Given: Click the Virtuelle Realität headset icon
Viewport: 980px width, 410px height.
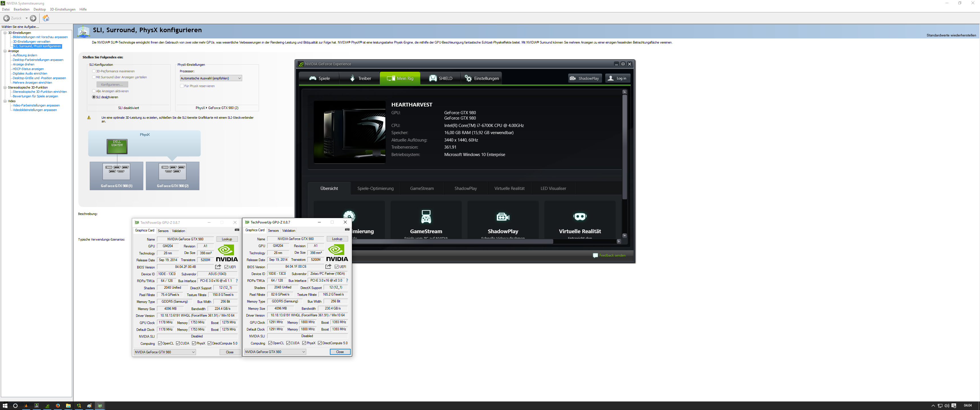Looking at the screenshot, I should (x=579, y=217).
